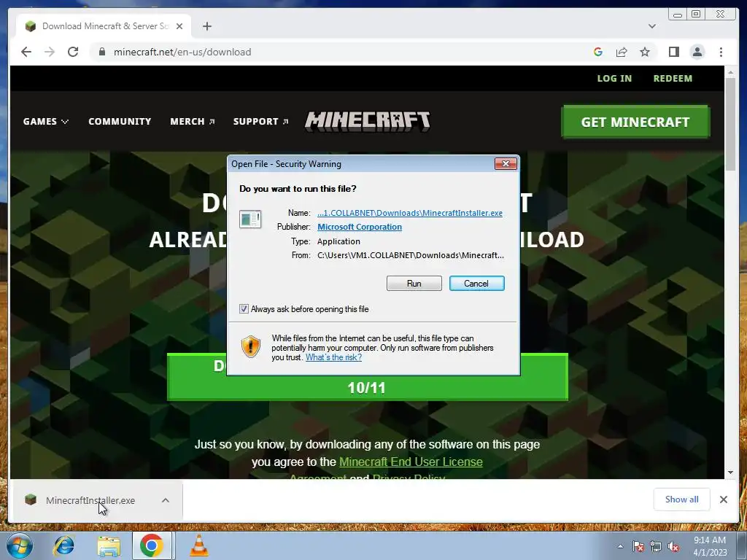
Task: Click the Run button in security warning
Action: 414,284
